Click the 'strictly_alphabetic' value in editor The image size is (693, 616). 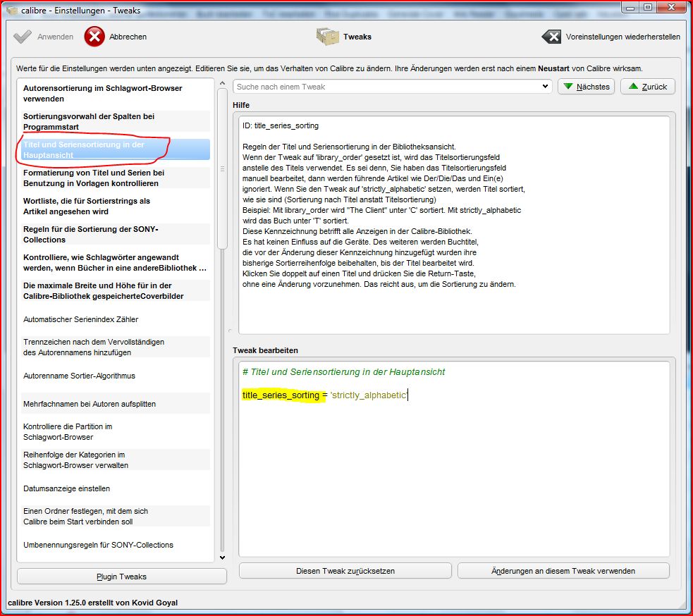pos(369,395)
